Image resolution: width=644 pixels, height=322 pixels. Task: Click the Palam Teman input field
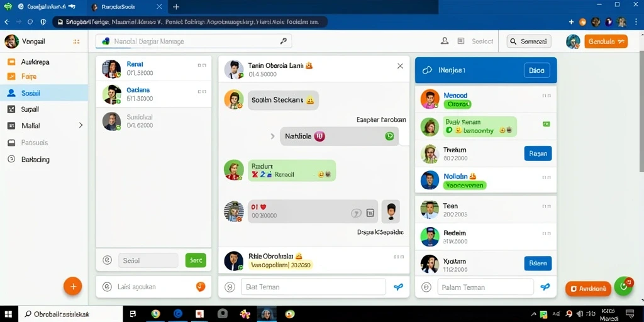(486, 287)
